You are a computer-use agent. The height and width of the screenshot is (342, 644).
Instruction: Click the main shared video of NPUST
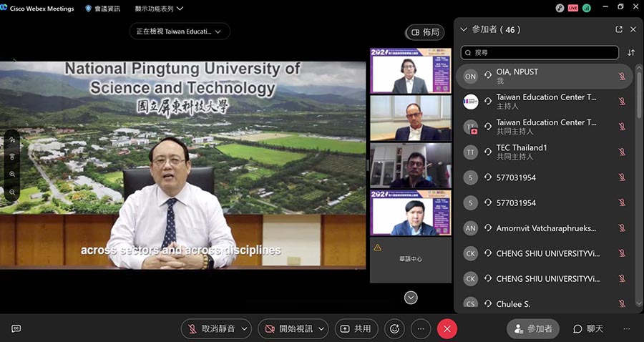pos(182,165)
